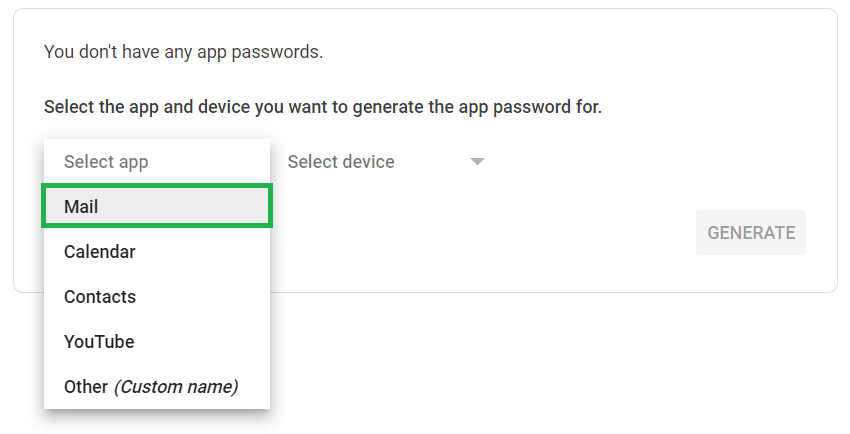
Task: Click the Select app header entry
Action: coord(156,162)
